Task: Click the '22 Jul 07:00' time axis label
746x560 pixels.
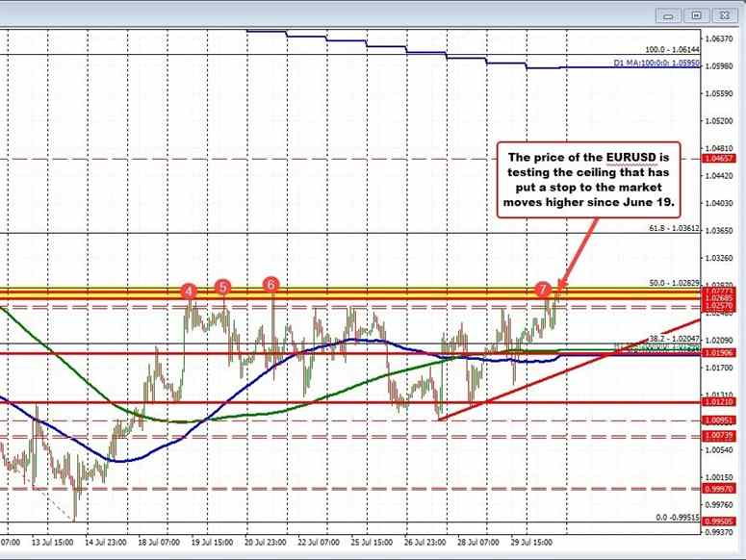Action: 319,543
